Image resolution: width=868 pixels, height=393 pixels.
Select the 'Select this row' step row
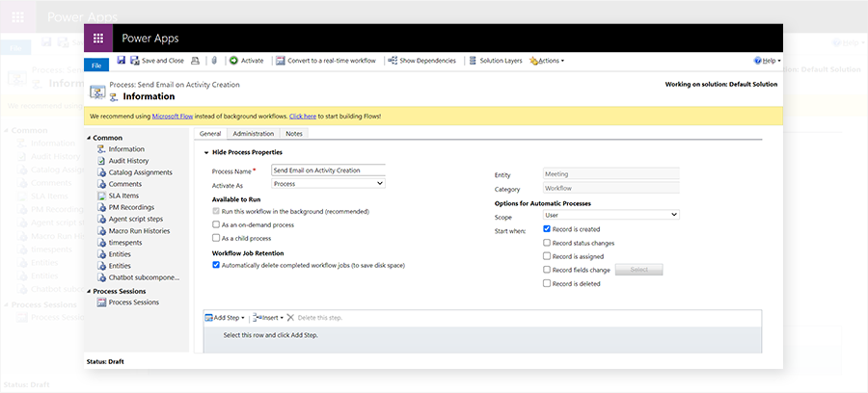[x=482, y=339]
